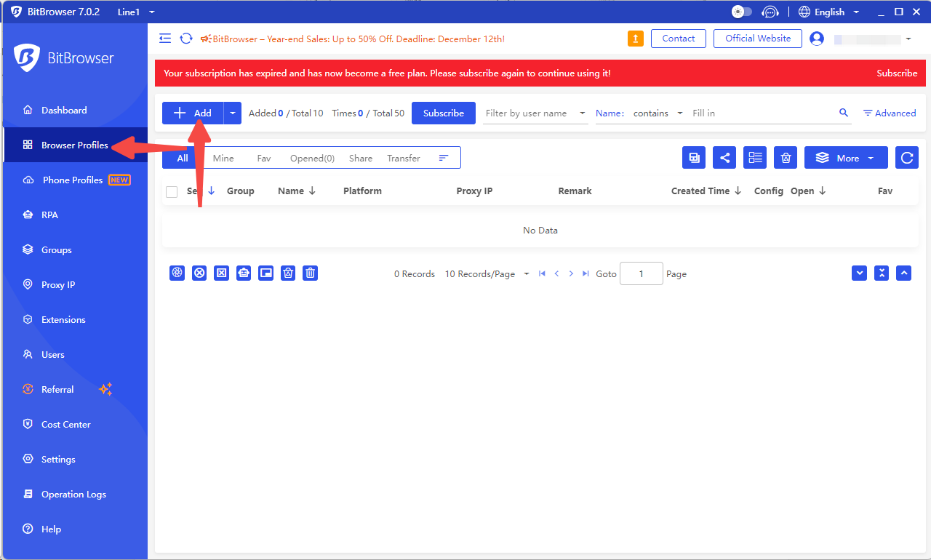Click the Add profile button
The image size is (931, 560).
(x=193, y=113)
